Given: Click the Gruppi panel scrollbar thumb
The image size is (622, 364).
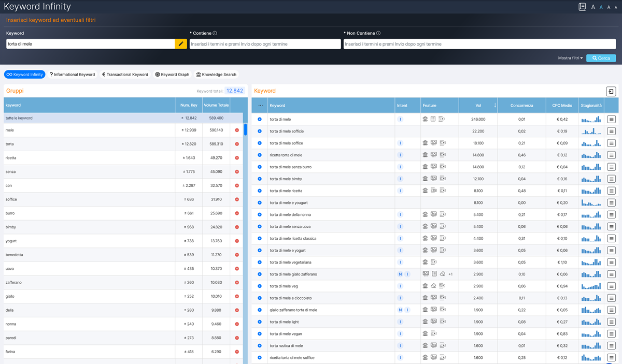Looking at the screenshot, I should (245, 129).
